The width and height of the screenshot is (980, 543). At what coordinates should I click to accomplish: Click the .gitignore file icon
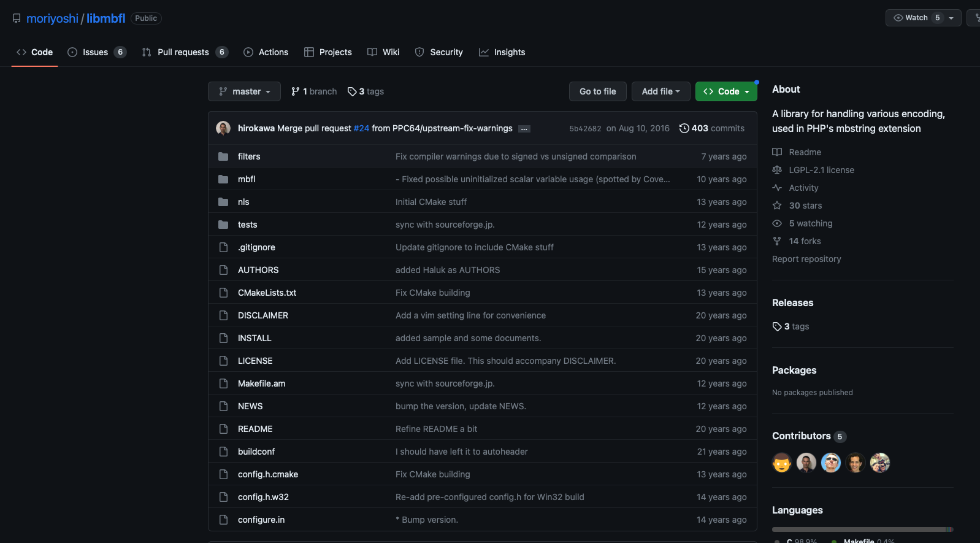(224, 247)
